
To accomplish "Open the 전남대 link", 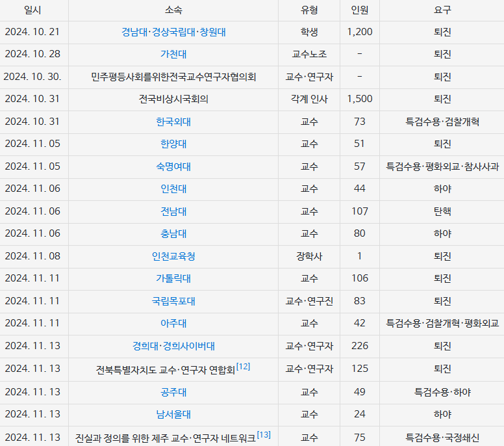I will point(173,211).
